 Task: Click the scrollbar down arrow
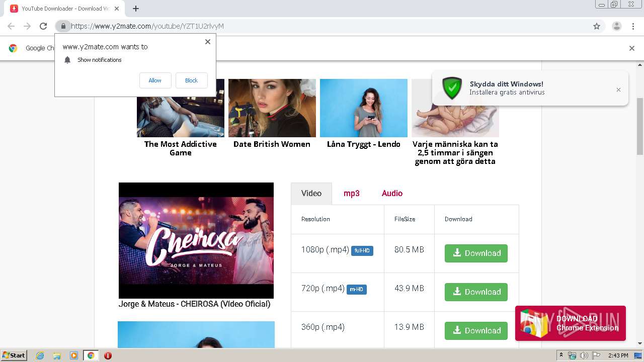tap(640, 343)
